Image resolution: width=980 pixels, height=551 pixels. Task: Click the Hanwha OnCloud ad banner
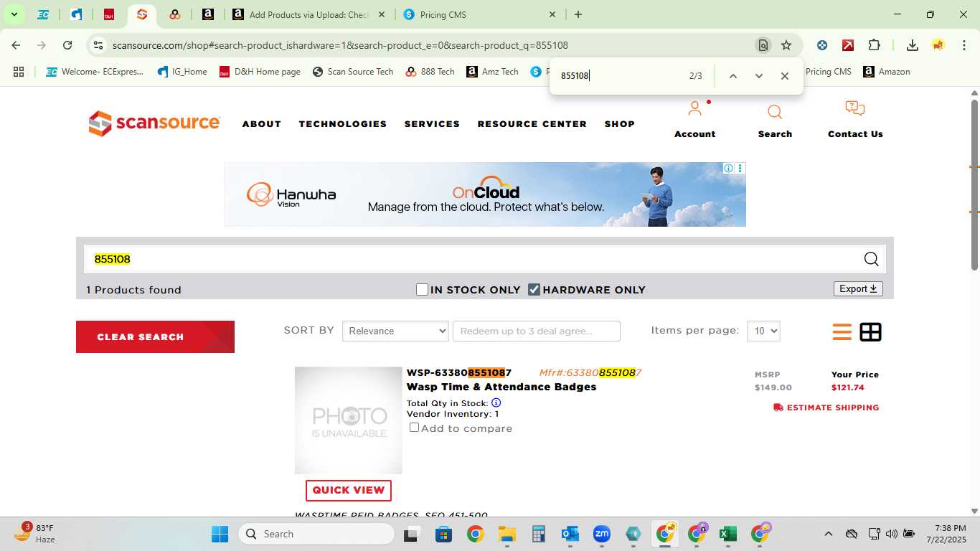[x=485, y=194]
